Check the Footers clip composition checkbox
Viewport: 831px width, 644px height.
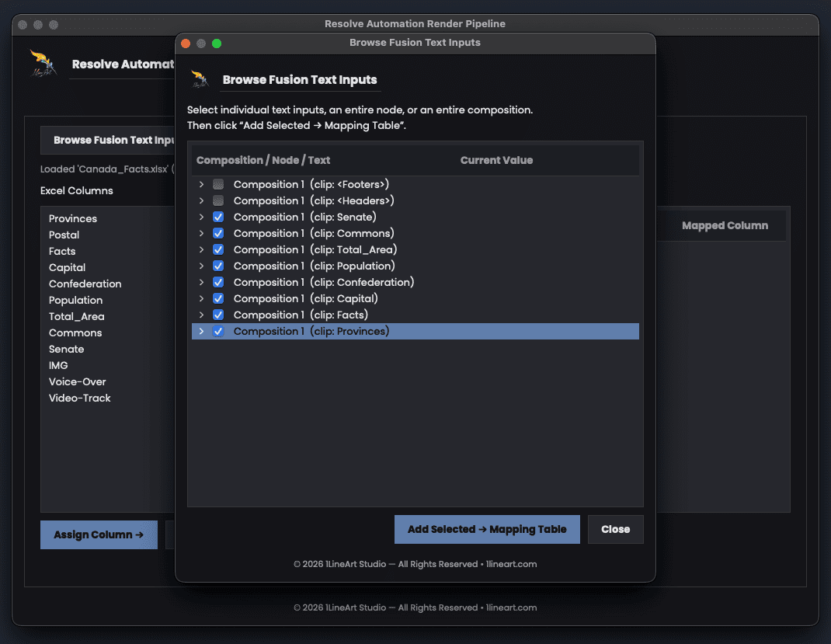(217, 184)
